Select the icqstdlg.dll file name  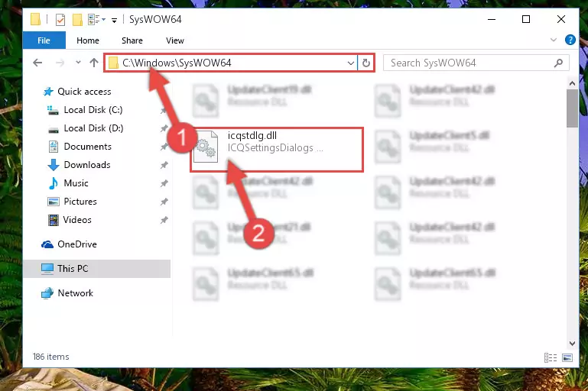tap(252, 136)
